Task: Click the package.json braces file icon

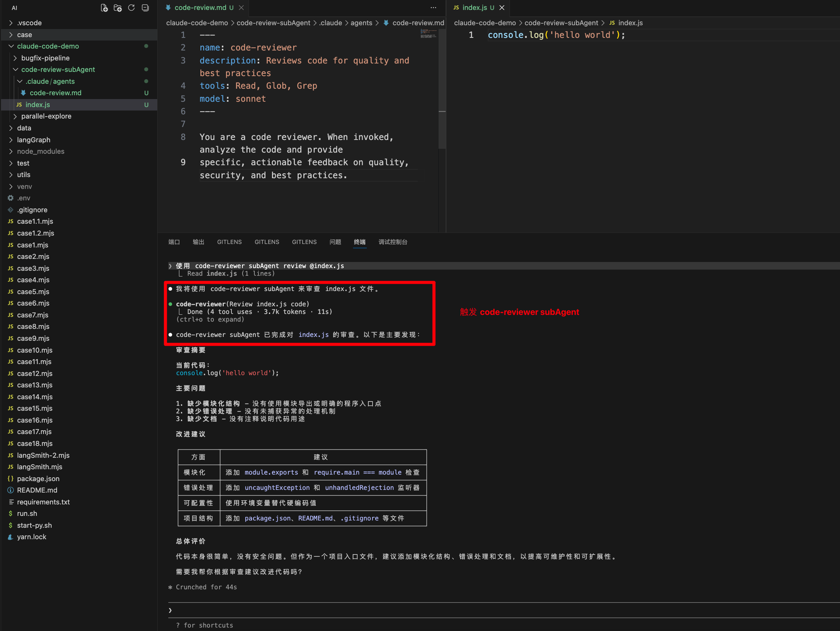Action: 11,478
